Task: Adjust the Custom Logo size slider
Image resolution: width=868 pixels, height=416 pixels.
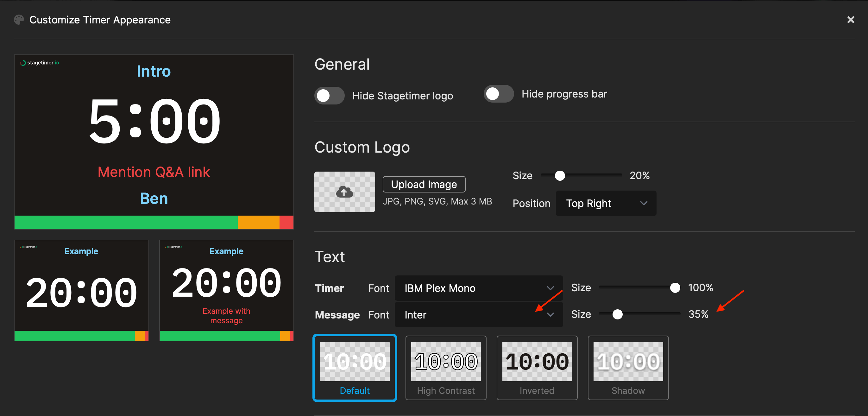Action: tap(581, 175)
